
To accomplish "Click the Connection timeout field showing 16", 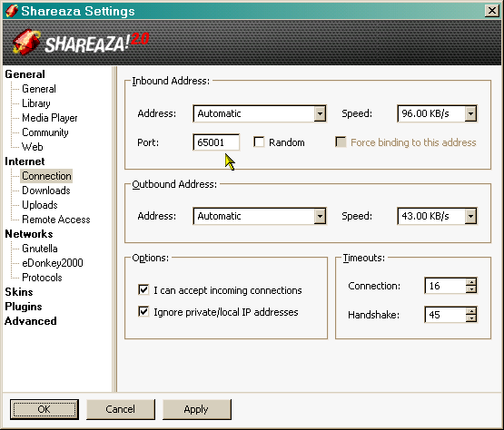I will [x=445, y=286].
